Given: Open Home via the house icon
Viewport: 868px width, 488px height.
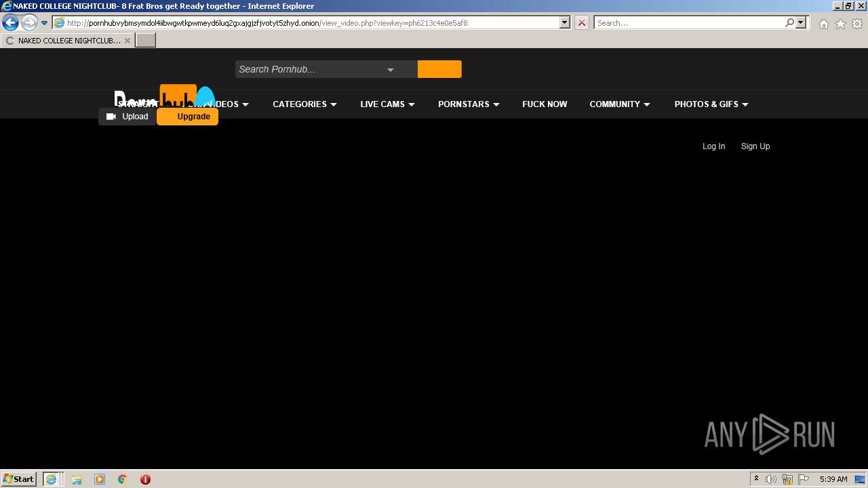Looking at the screenshot, I should tap(823, 24).
